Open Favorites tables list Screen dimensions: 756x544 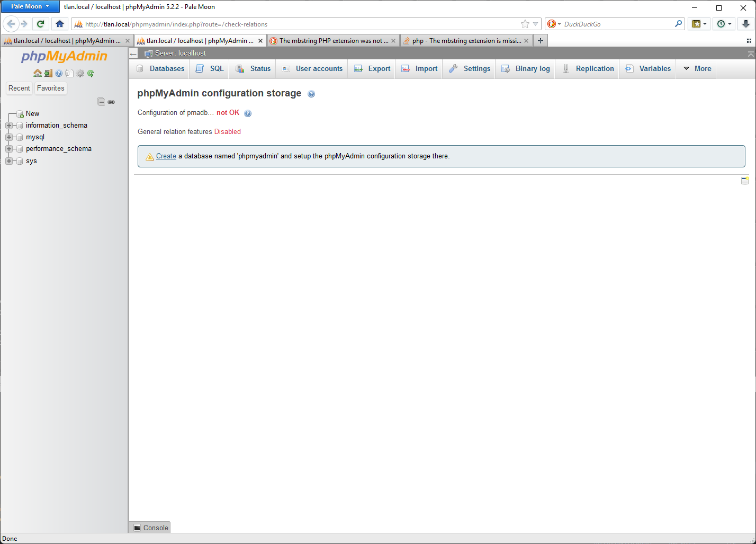pos(51,88)
